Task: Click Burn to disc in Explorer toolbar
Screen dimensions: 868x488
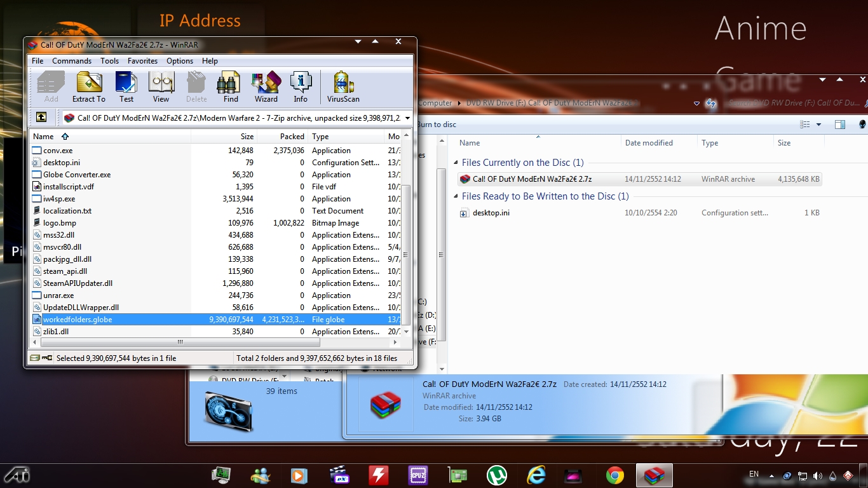Action: click(437, 125)
